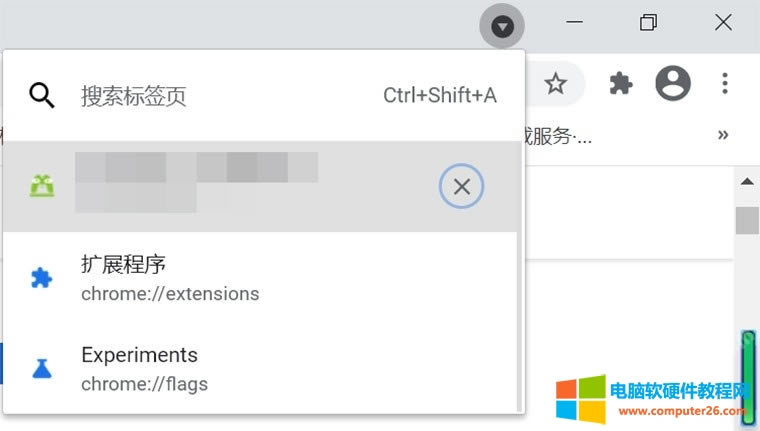760x431 pixels.
Task: Click the green favicon of first tab
Action: click(42, 186)
